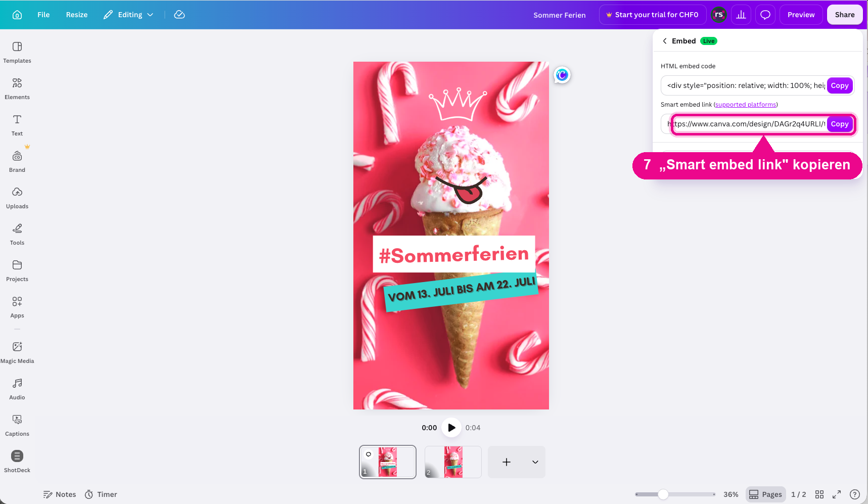Expand add page options chevron
This screenshot has height=504, width=868.
pos(535,462)
